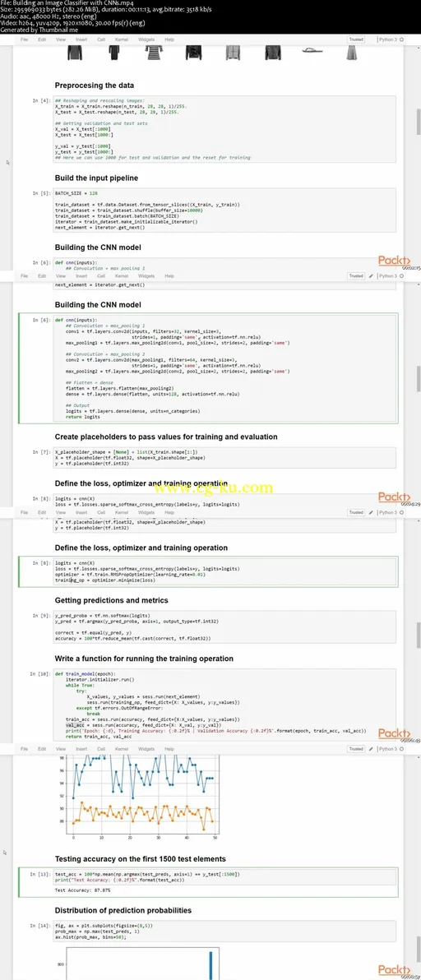Click 'Create placeholders to pass values' heading
Viewport: 421px width, 980px height.
coord(166,437)
